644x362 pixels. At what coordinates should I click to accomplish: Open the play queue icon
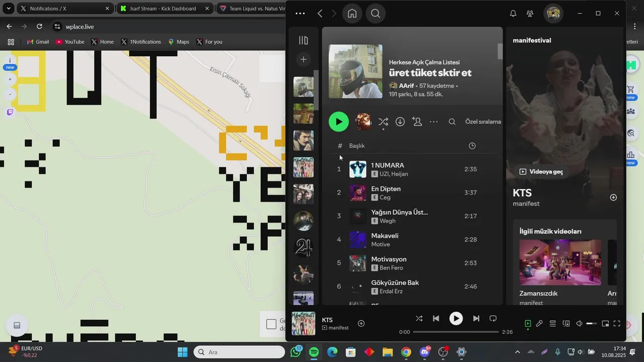pyautogui.click(x=552, y=324)
